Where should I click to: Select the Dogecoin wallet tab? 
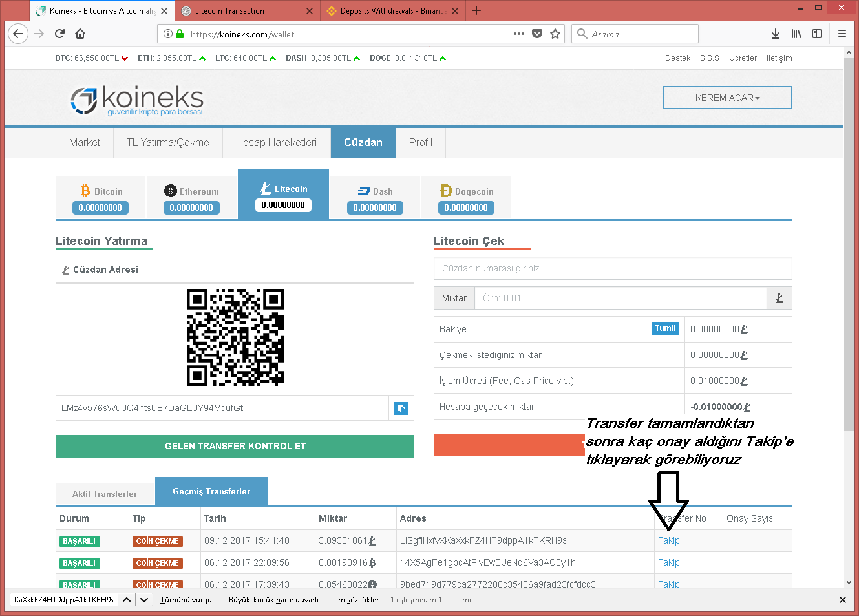pyautogui.click(x=466, y=198)
